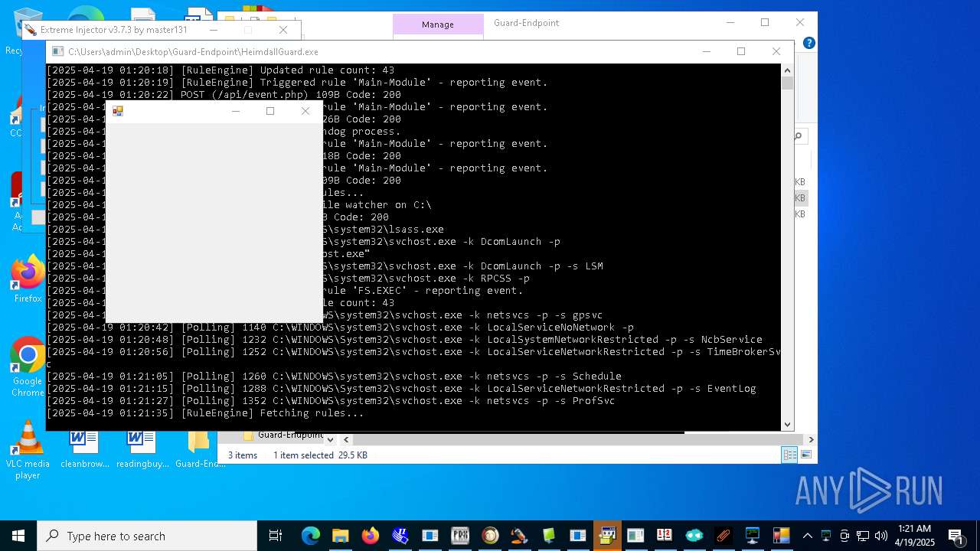The height and width of the screenshot is (551, 980).
Task: Open the Extreme Injector title bar icon menu
Action: pyautogui.click(x=31, y=30)
